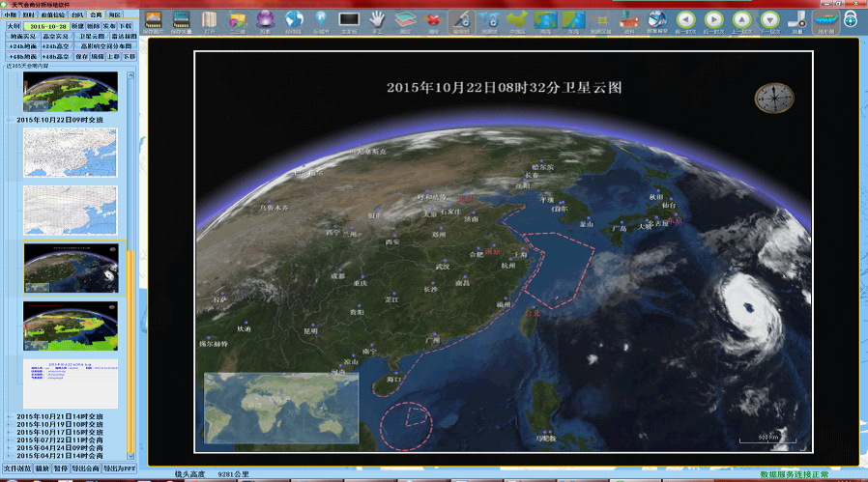Screen dimensions: 868x482
Task: Select the hand (手工) tool icon
Action: 377,22
